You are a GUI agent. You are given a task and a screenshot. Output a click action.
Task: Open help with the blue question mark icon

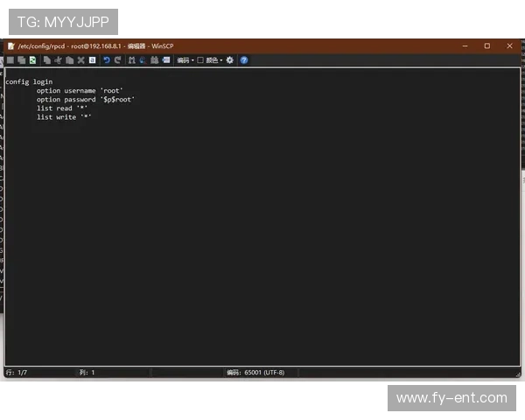coord(244,60)
